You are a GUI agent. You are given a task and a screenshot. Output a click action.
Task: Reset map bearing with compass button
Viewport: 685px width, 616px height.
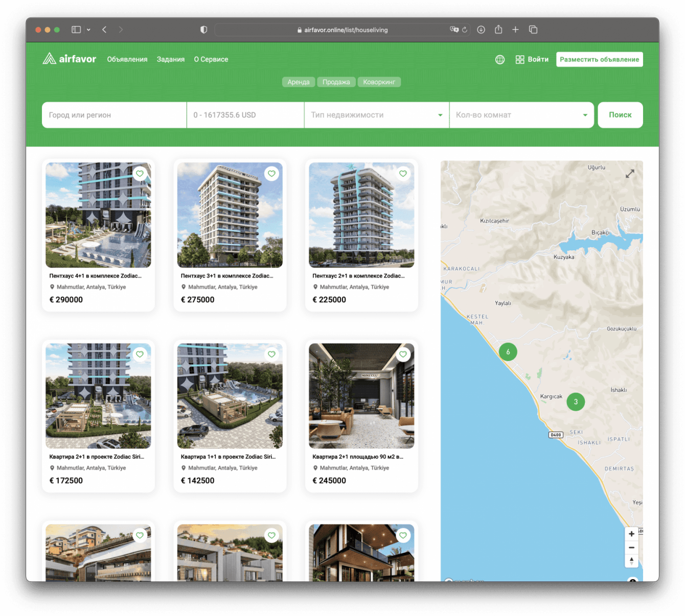[x=632, y=561]
